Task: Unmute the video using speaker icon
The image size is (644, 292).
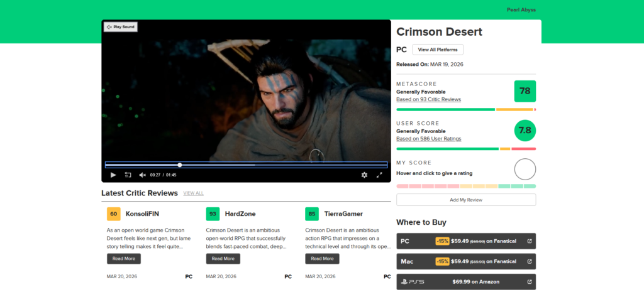Action: pyautogui.click(x=143, y=175)
